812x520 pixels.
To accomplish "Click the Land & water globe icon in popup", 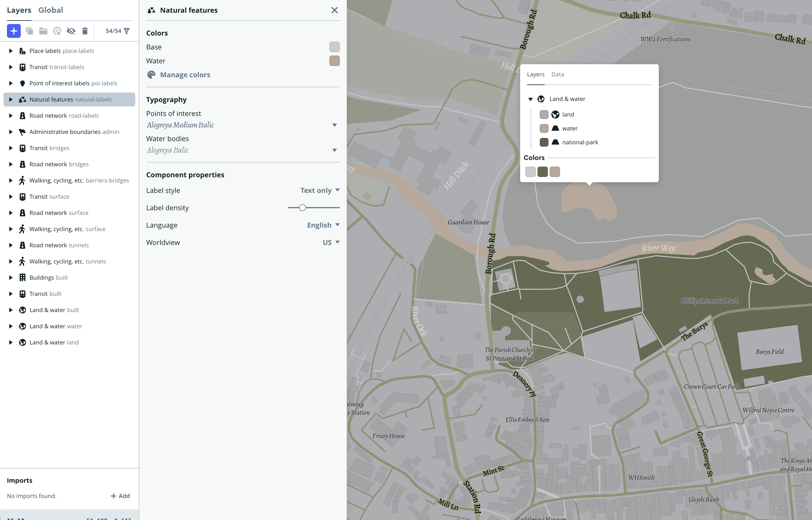I will 541,99.
